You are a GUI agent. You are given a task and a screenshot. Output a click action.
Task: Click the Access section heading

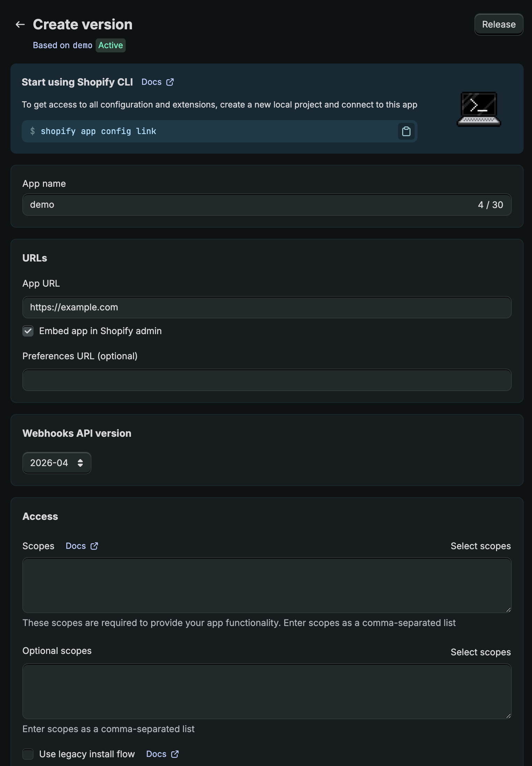click(x=40, y=516)
